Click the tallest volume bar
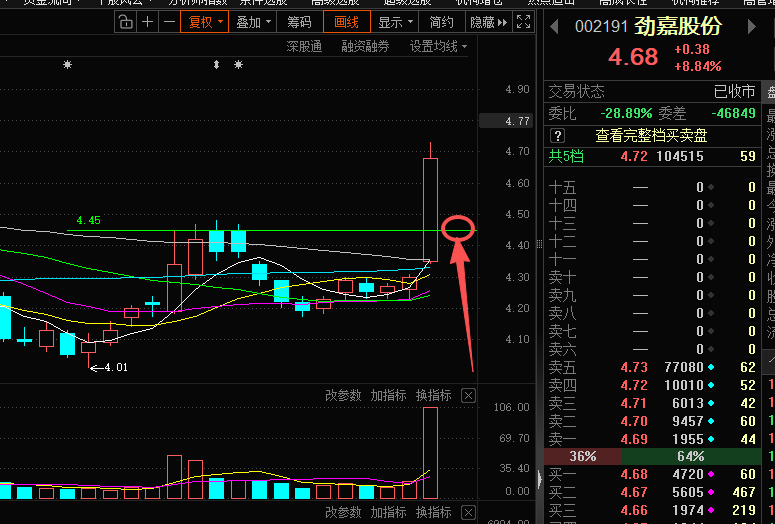The height and width of the screenshot is (524, 775). click(430, 453)
